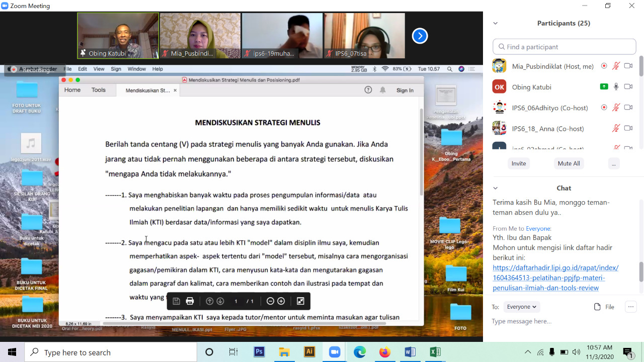Unmute IPS6_18_ Anna microphone
This screenshot has height=362, width=644.
pyautogui.click(x=616, y=129)
